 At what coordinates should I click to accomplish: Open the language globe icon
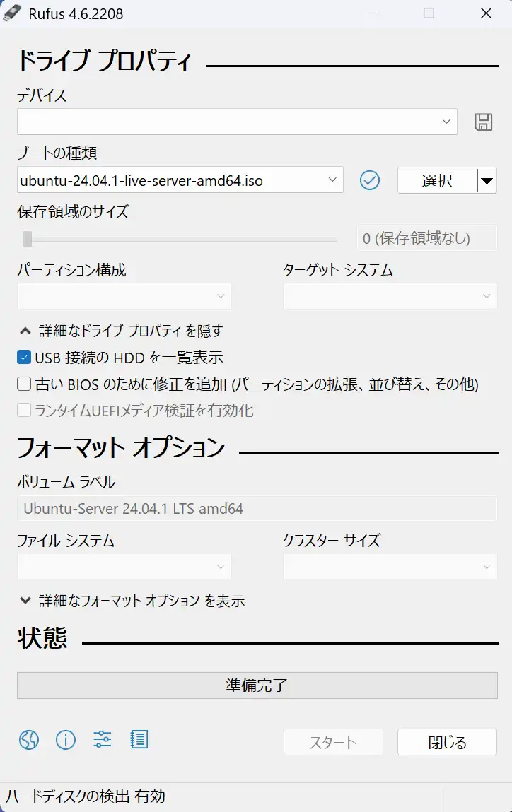click(x=29, y=739)
